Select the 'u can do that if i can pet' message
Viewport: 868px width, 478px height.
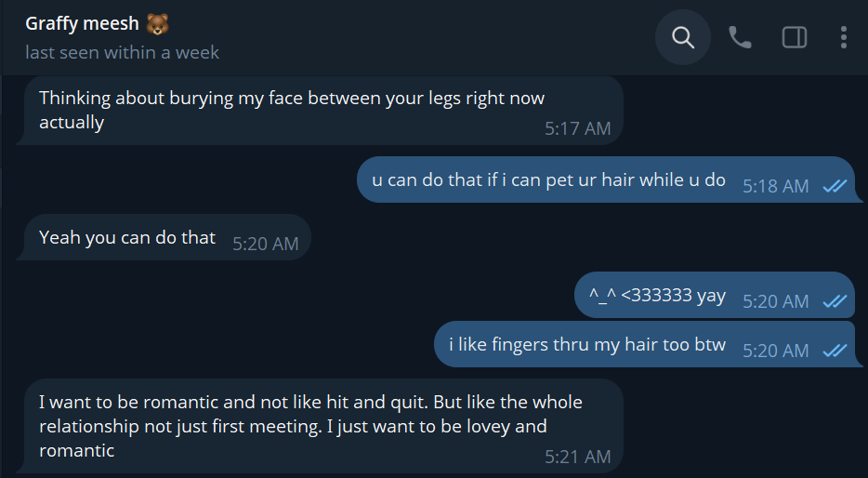click(609, 179)
